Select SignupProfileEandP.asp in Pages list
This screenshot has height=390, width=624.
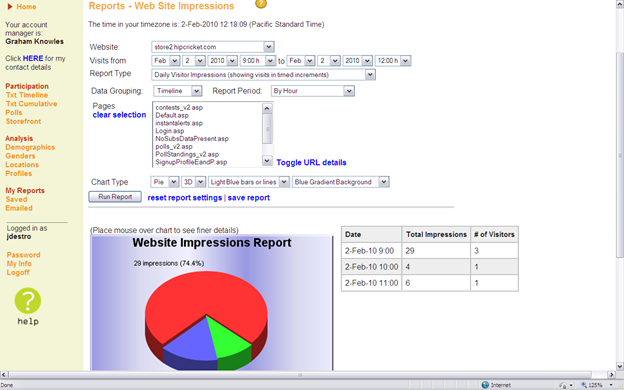[191, 162]
